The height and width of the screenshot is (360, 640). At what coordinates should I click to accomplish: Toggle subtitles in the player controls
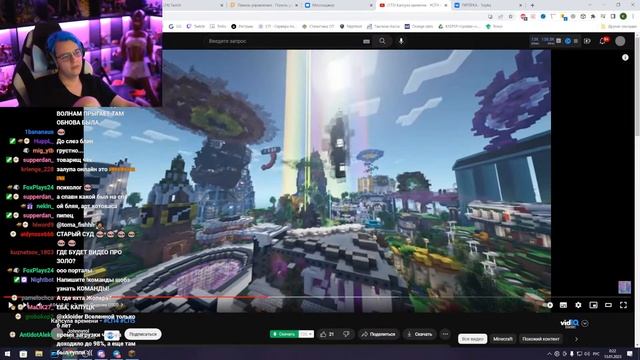(x=563, y=305)
